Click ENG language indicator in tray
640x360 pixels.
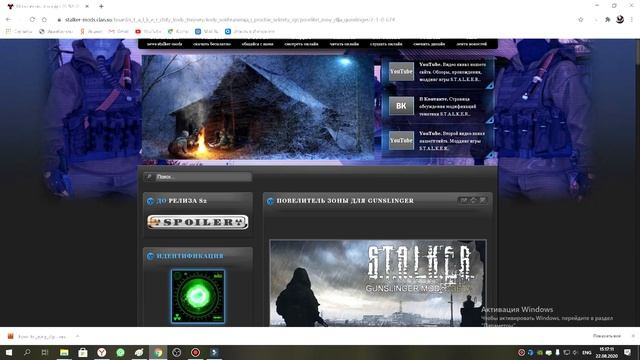pos(587,352)
